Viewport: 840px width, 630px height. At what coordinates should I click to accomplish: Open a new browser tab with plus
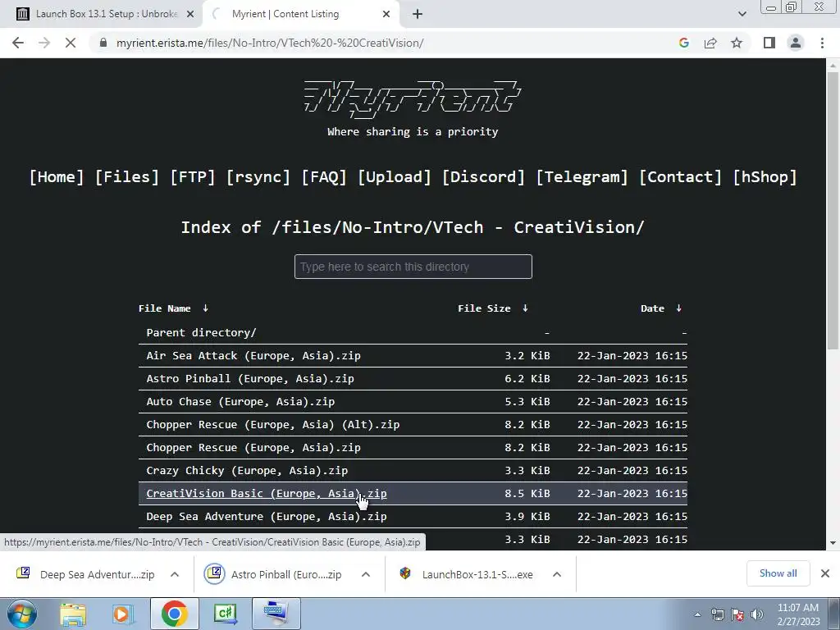[418, 15]
